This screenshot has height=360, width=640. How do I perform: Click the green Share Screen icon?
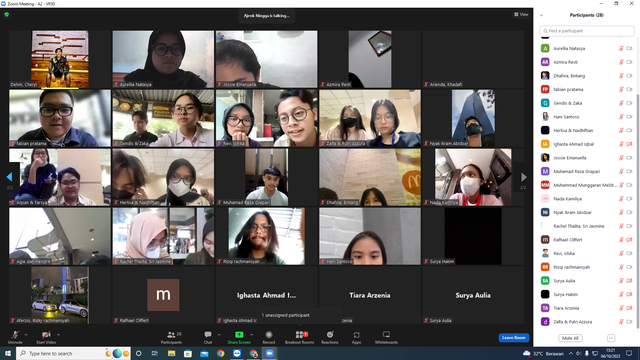[x=239, y=335]
